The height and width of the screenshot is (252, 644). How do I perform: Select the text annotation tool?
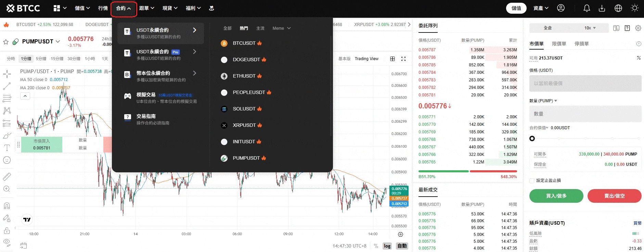pyautogui.click(x=7, y=148)
